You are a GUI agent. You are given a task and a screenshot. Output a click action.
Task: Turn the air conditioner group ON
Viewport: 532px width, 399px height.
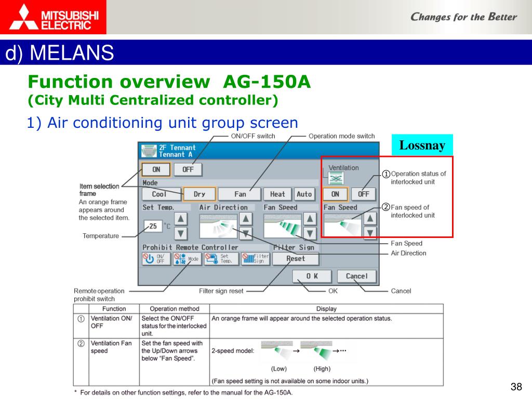pos(156,169)
